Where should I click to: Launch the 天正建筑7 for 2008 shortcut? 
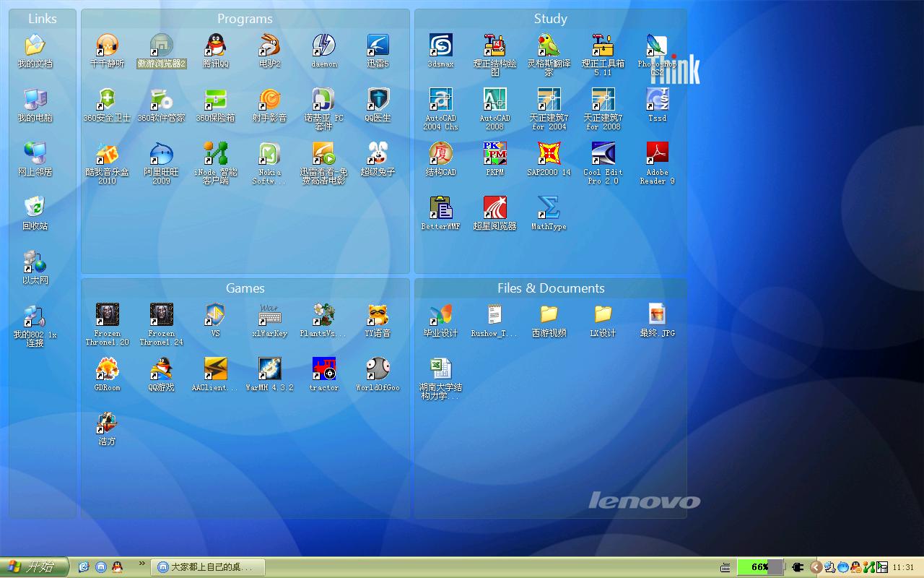pos(603,109)
